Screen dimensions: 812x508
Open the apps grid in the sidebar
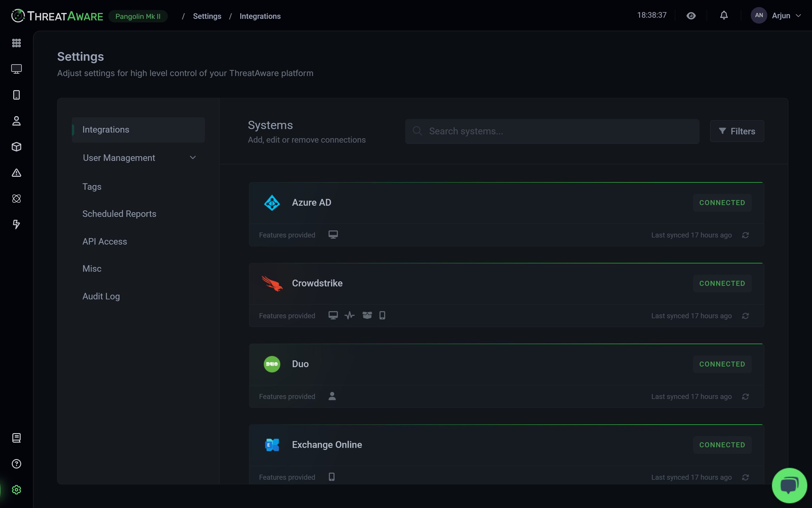tap(16, 43)
